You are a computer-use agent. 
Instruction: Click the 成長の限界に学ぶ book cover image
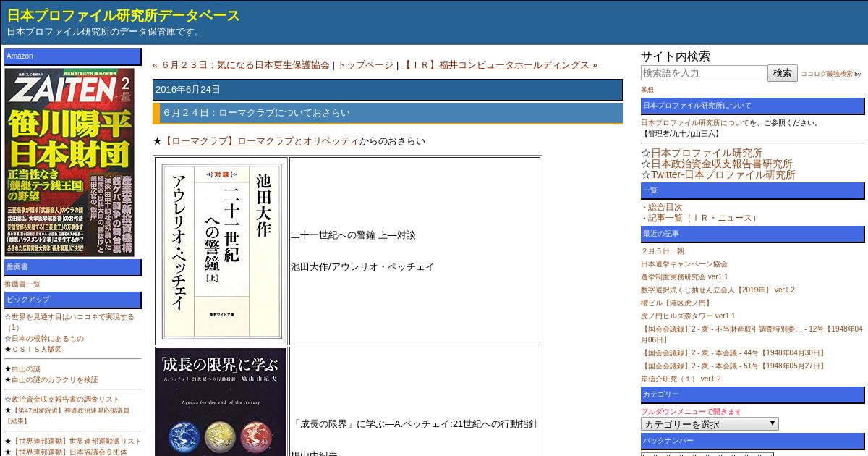(x=221, y=402)
